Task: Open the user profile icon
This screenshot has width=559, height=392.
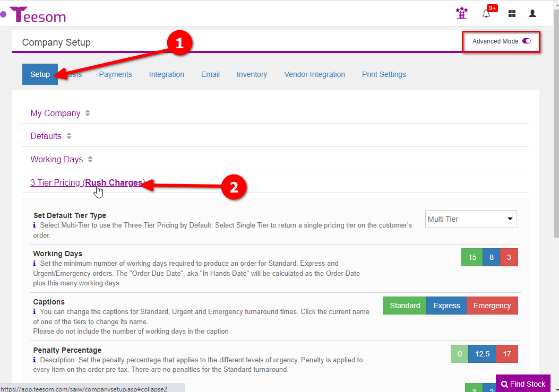Action: tap(532, 14)
